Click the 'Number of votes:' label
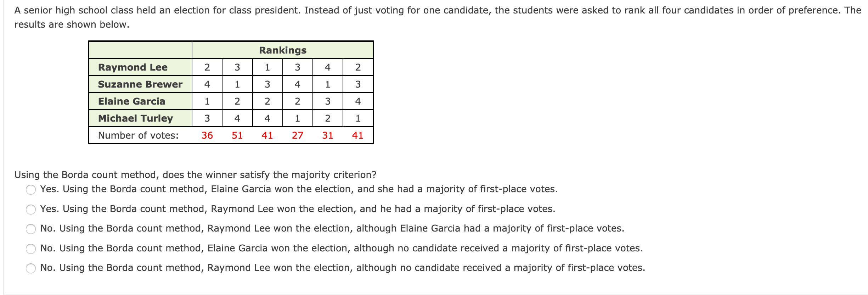Screen dimensions: 868x295 [x=138, y=135]
